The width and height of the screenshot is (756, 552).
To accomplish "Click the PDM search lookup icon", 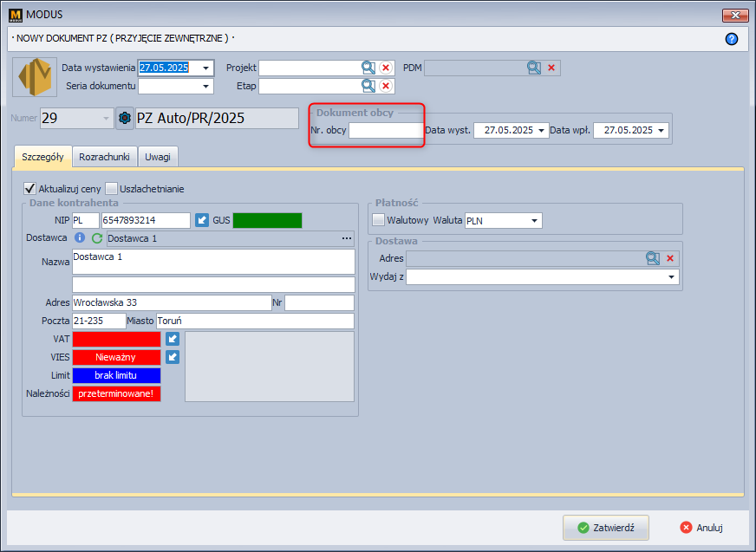I will (534, 68).
